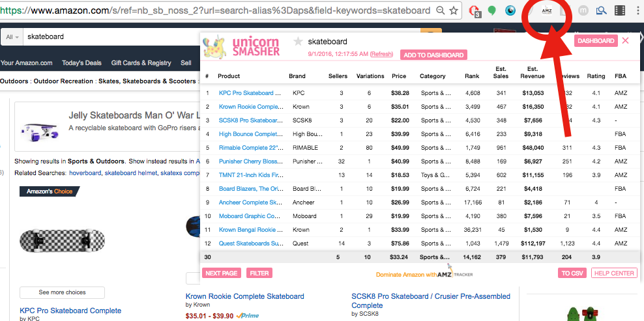Sort table by Product column header
Viewport: 644px width, 321px height.
[229, 76]
